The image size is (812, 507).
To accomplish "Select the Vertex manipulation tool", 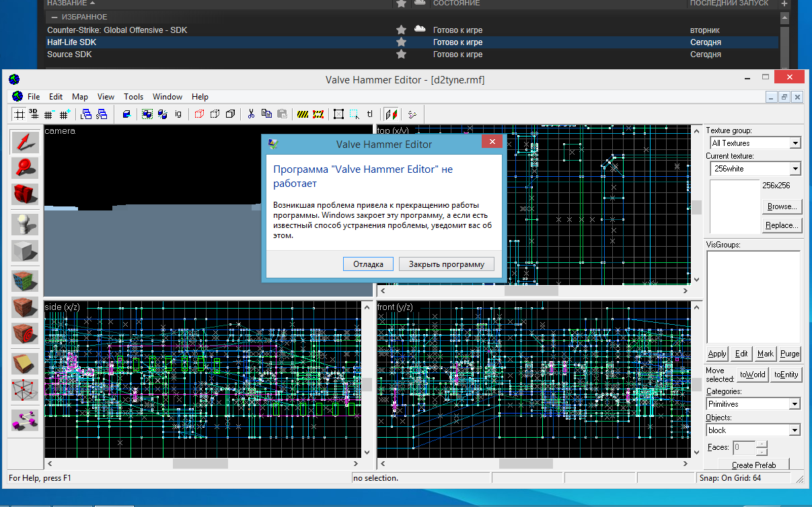I will (x=25, y=389).
